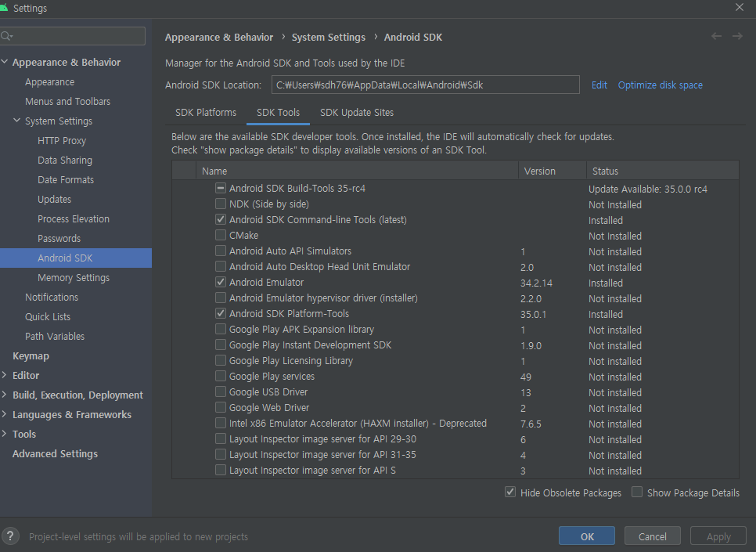The image size is (756, 552).
Task: Click the help question mark icon
Action: [x=11, y=536]
